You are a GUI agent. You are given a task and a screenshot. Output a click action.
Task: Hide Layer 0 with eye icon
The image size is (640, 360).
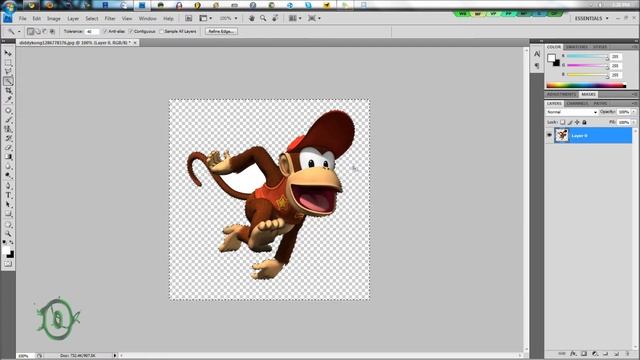point(549,135)
